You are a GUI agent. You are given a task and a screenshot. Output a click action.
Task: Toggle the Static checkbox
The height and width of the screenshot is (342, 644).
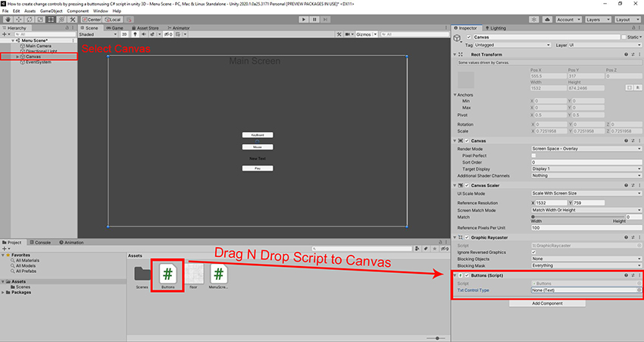point(624,37)
